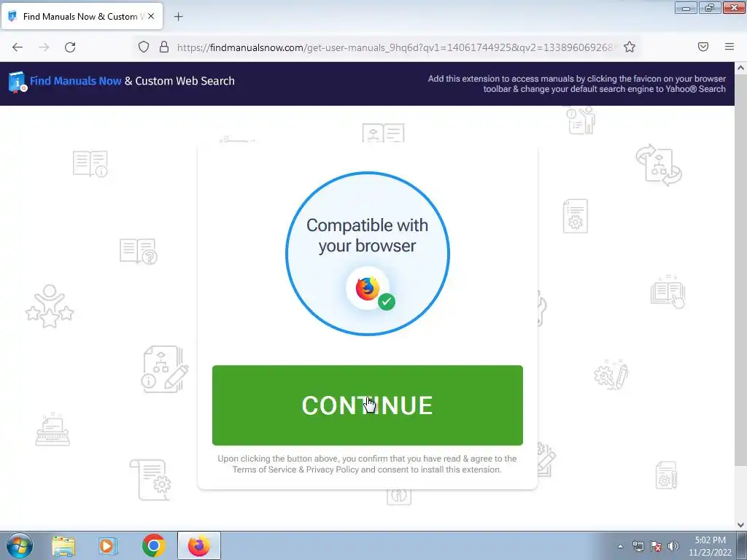This screenshot has height=560, width=747.
Task: Click the Yahoo Search extension notice text
Action: 576,84
